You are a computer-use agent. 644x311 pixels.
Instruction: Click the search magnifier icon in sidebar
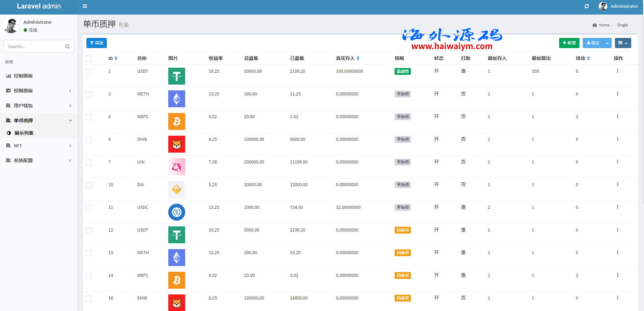tap(67, 47)
